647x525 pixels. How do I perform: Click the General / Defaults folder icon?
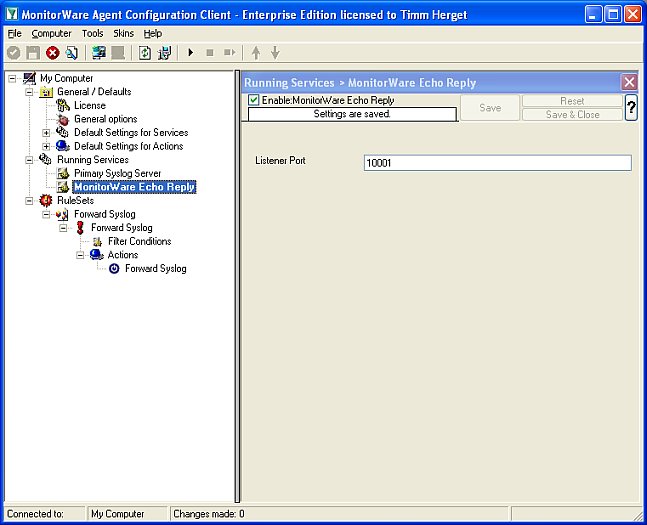(46, 92)
